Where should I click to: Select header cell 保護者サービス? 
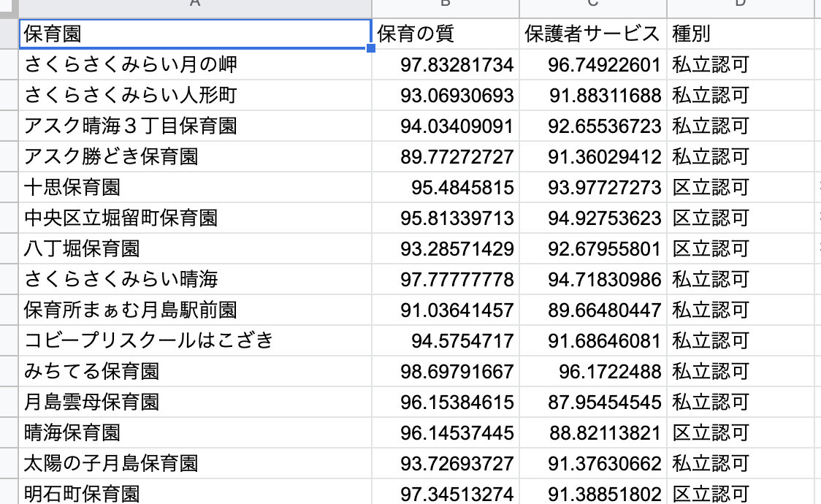coord(592,34)
